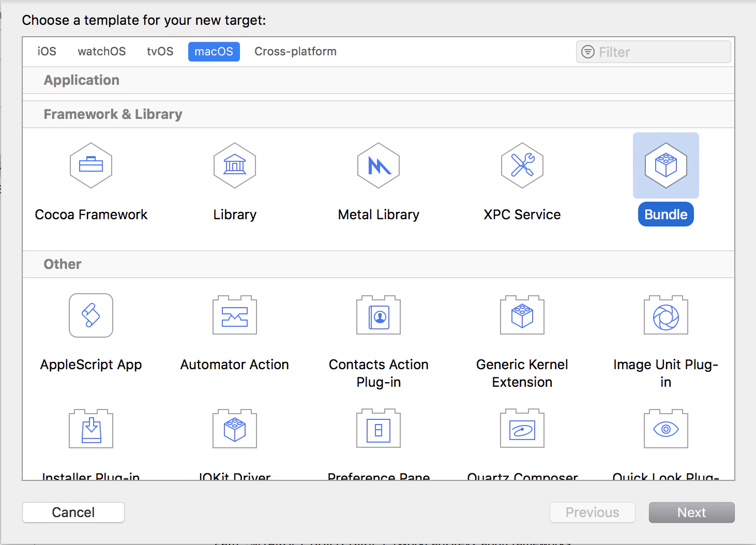This screenshot has height=545, width=756.
Task: Click the filter icon in search field
Action: click(x=588, y=52)
